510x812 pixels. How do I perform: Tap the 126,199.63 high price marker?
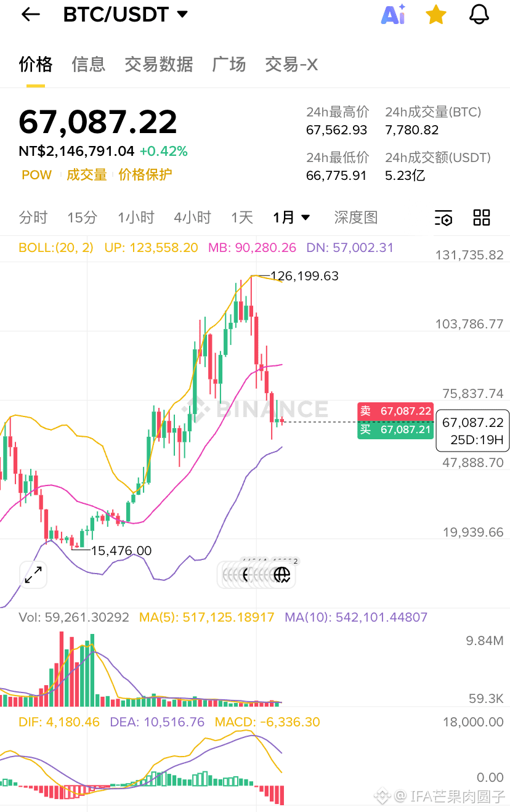point(305,276)
